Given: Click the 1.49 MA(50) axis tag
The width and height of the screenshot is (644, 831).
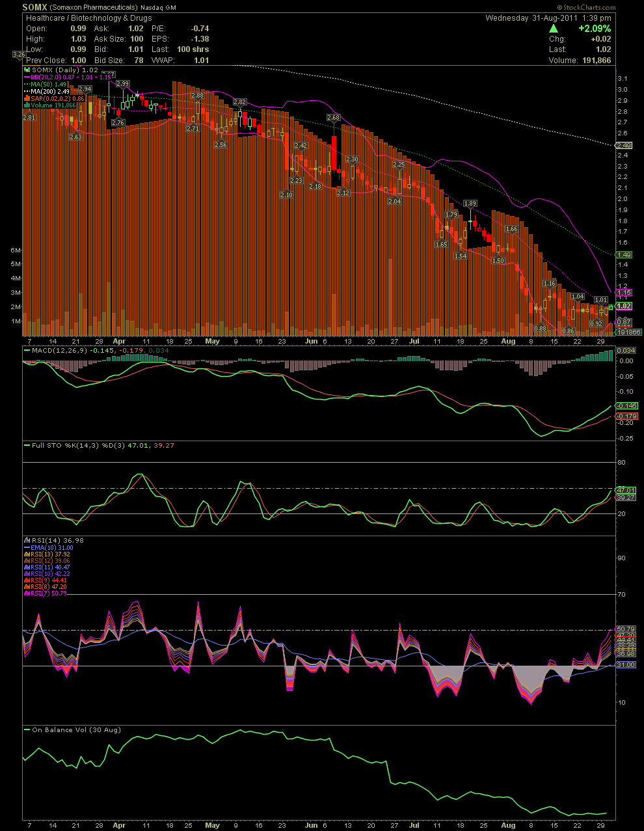Looking at the screenshot, I should [x=624, y=255].
